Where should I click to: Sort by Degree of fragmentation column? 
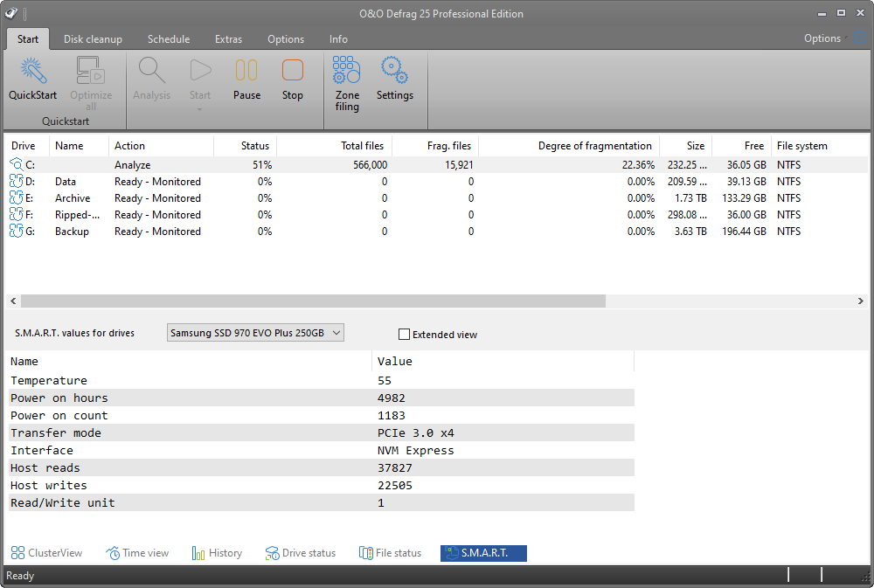pyautogui.click(x=594, y=146)
